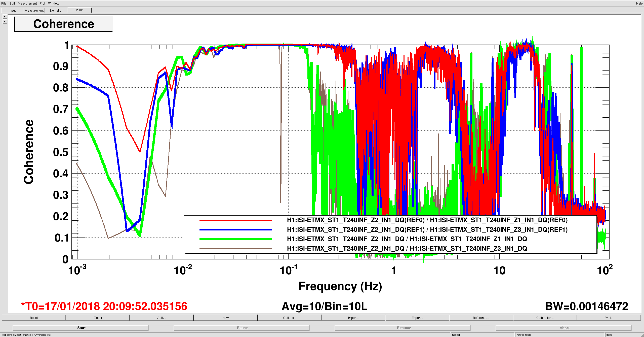Switch to the Input tab
This screenshot has height=337, width=644.
[12, 10]
